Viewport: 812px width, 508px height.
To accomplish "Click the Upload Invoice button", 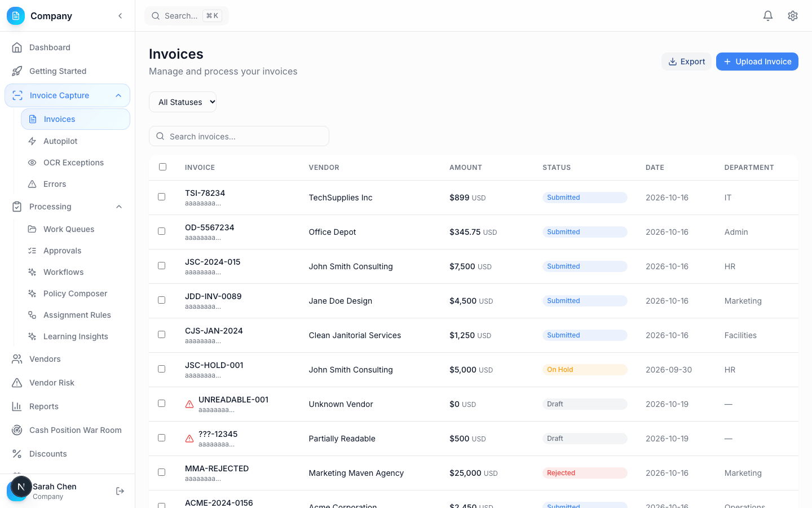I will click(x=757, y=62).
